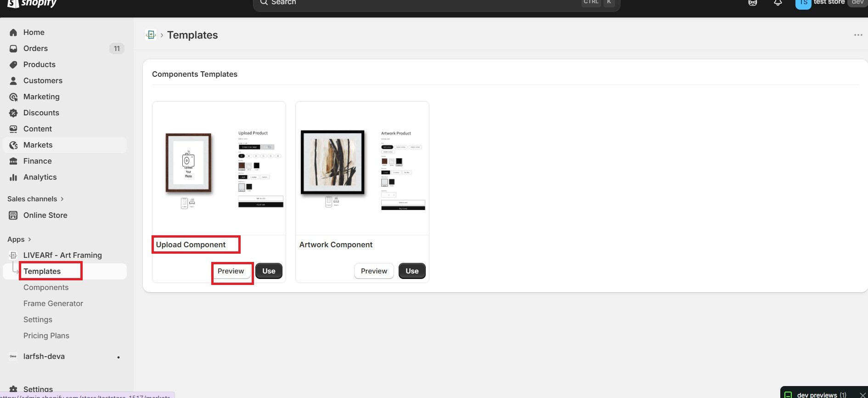Image resolution: width=868 pixels, height=398 pixels.
Task: Preview the Upload Component template
Action: (x=231, y=271)
